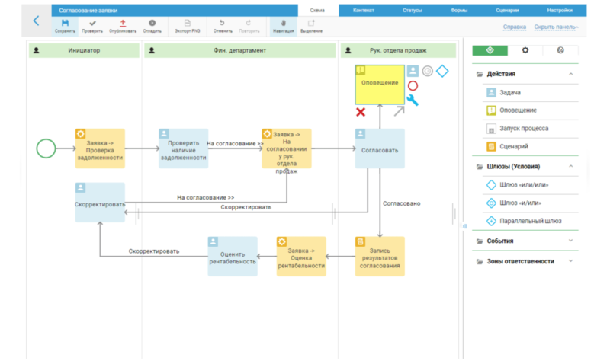Switch to the Контекст tab
This screenshot has height=364, width=610.
[363, 11]
